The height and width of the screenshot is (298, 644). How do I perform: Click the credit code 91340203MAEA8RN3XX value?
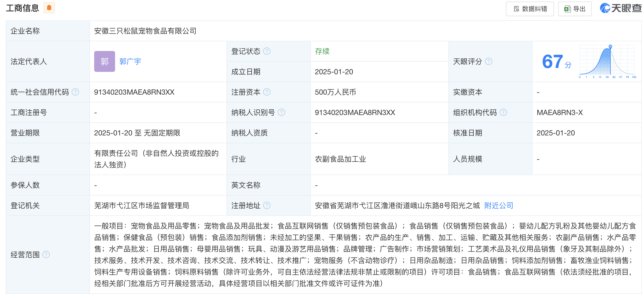134,92
